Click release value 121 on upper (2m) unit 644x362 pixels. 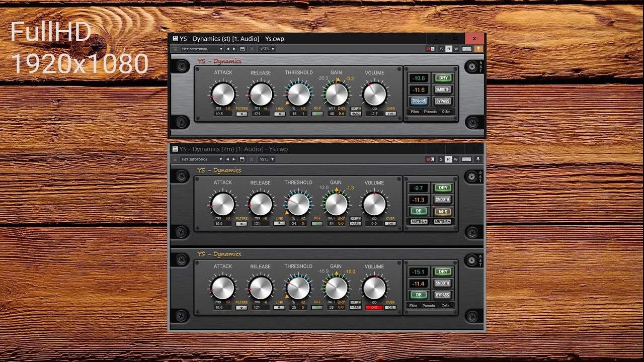(260, 224)
